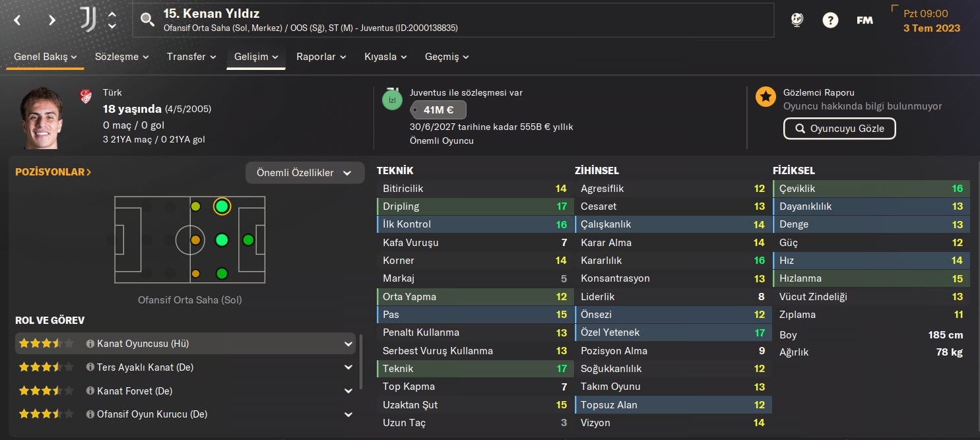This screenshot has height=440, width=980.
Task: Click the scout report star icon
Action: (x=766, y=97)
